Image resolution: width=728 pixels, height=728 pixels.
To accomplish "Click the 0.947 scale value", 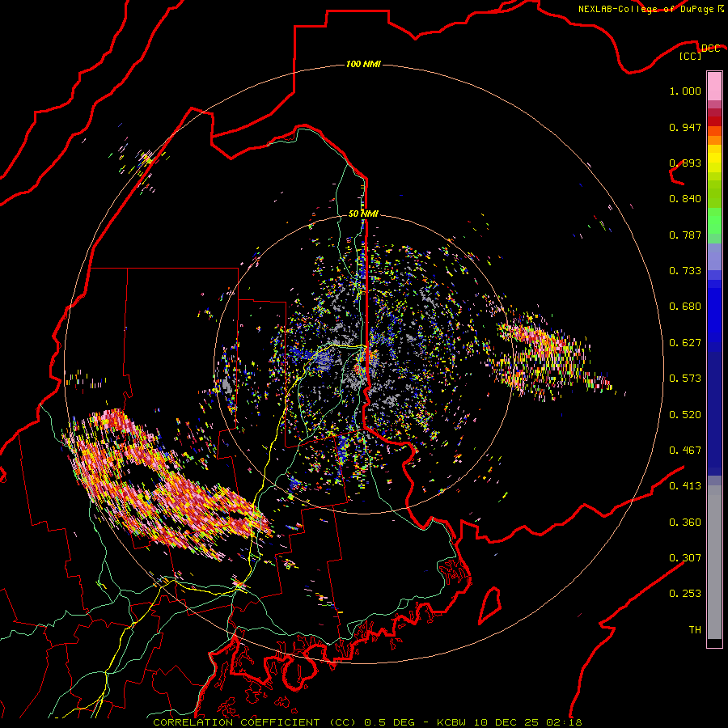I will 685,127.
